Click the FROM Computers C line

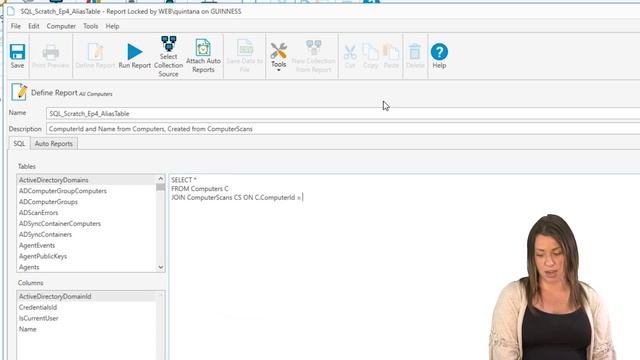200,189
